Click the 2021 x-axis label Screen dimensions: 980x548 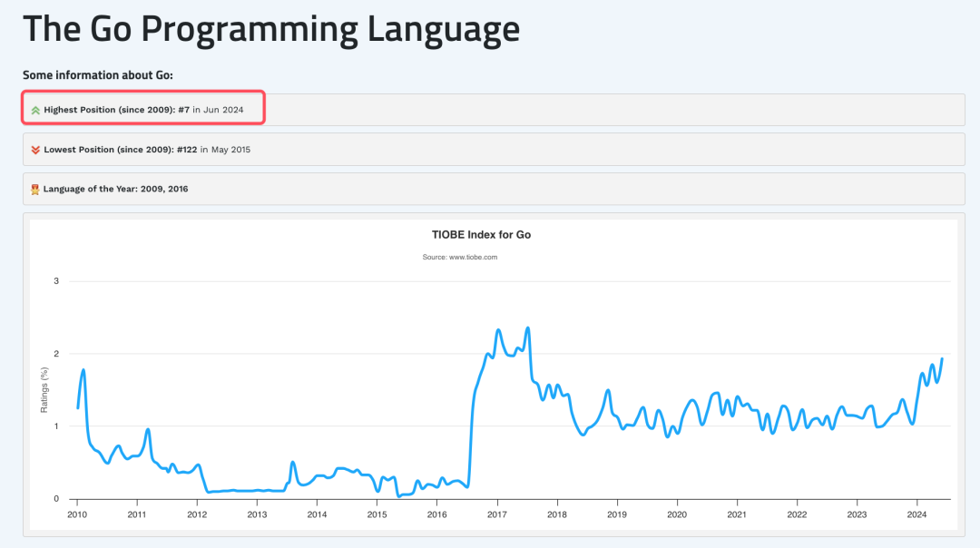[x=737, y=514]
